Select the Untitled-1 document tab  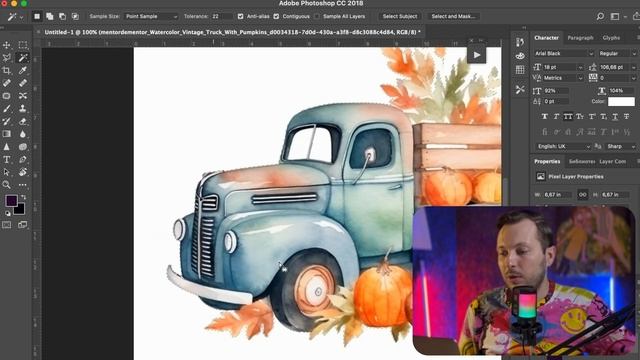232,32
